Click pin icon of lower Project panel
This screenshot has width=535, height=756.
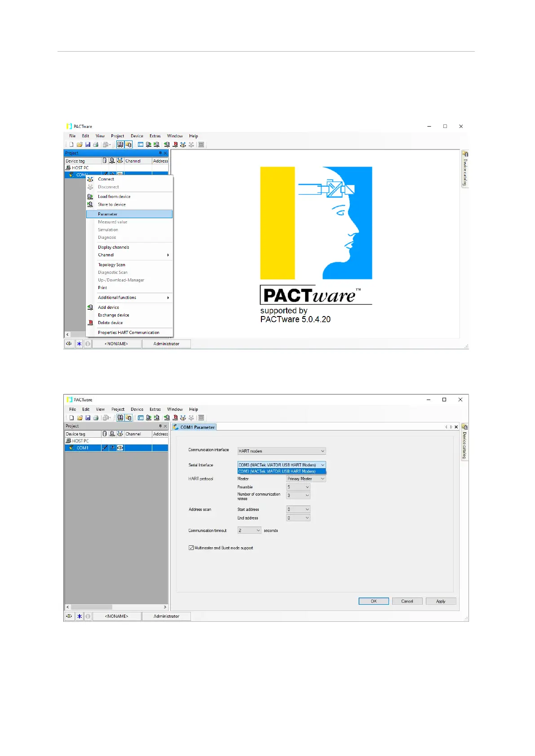click(160, 426)
